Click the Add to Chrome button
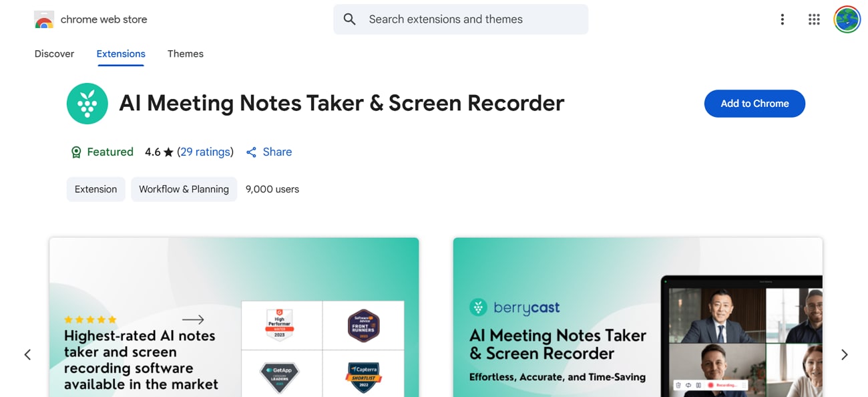 [x=754, y=104]
